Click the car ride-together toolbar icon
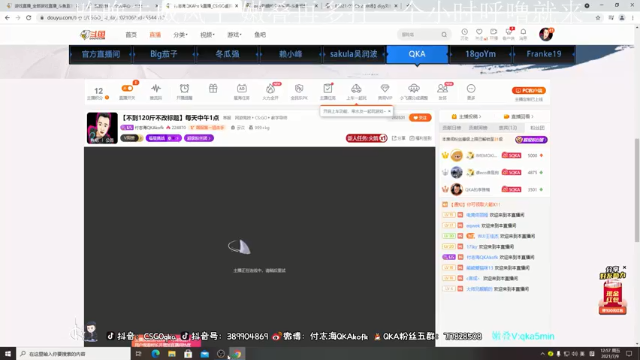Image resolution: width=640 pixels, height=360 pixels. (x=356, y=89)
